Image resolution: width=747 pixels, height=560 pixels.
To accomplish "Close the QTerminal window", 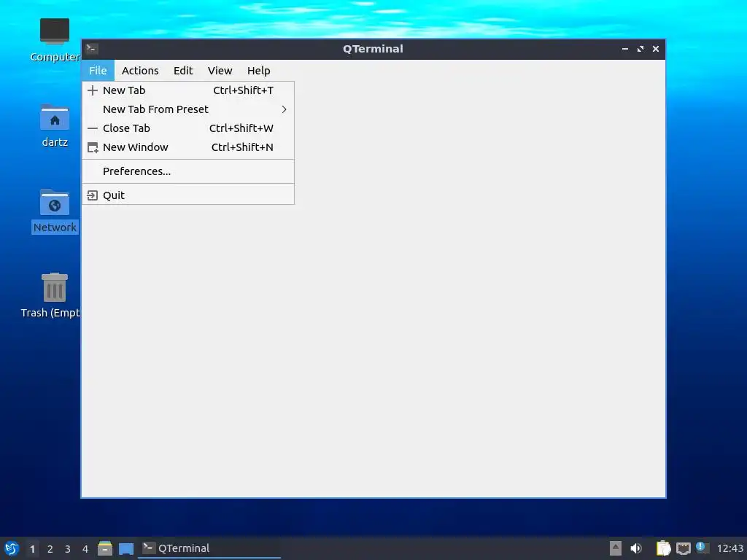I will (x=656, y=49).
